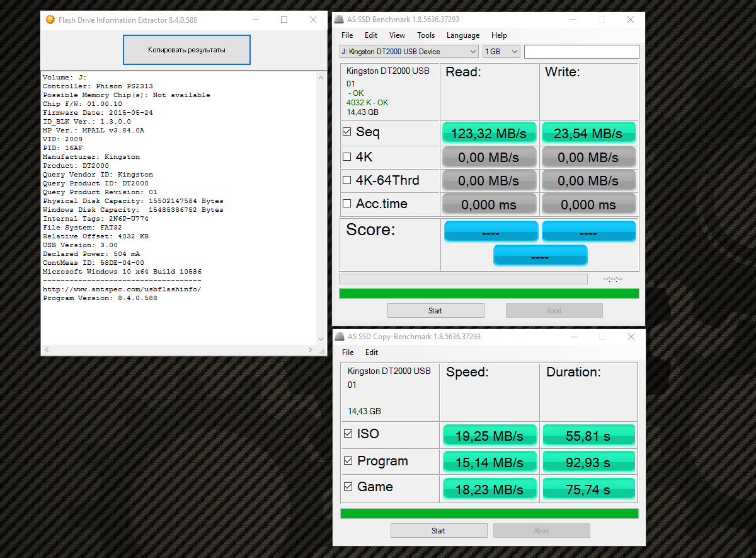
Task: Open Edit menu in AS SSD Benchmark
Action: (371, 35)
